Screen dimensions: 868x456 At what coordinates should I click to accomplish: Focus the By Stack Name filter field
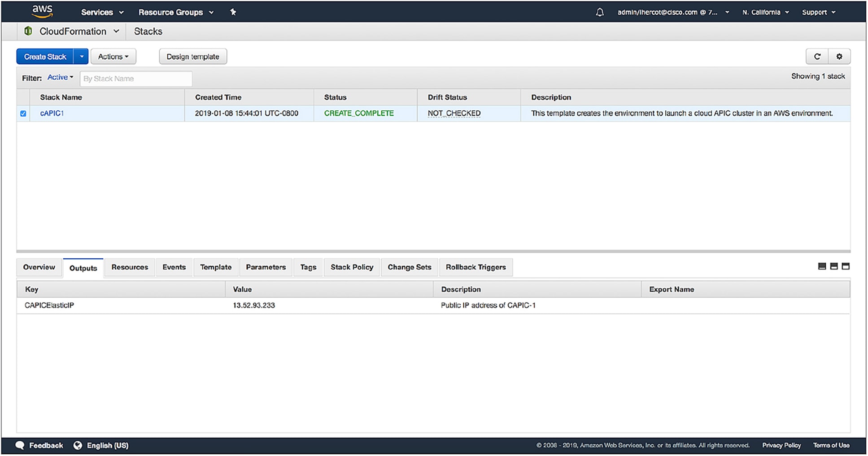(136, 78)
